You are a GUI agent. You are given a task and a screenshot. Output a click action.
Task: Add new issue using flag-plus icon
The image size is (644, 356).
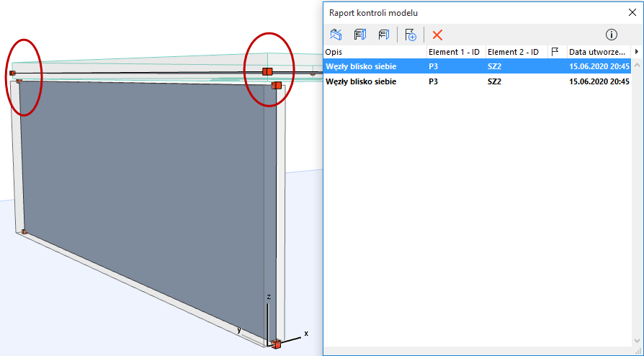click(x=411, y=35)
